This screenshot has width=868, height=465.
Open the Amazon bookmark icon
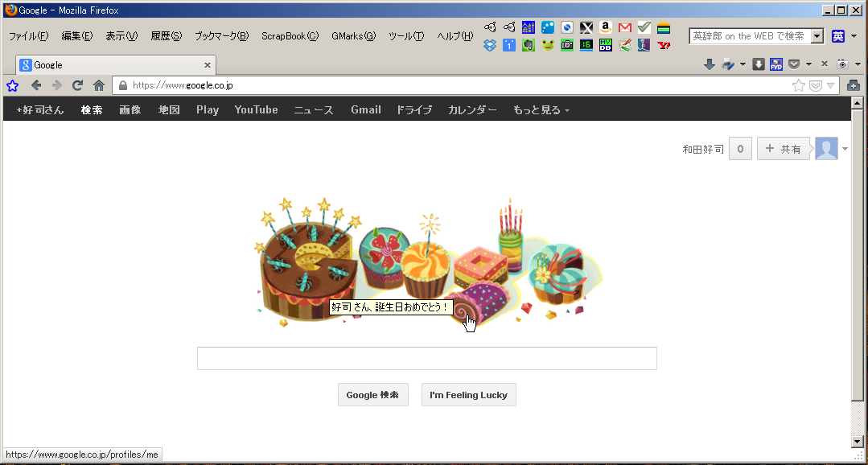coord(605,27)
